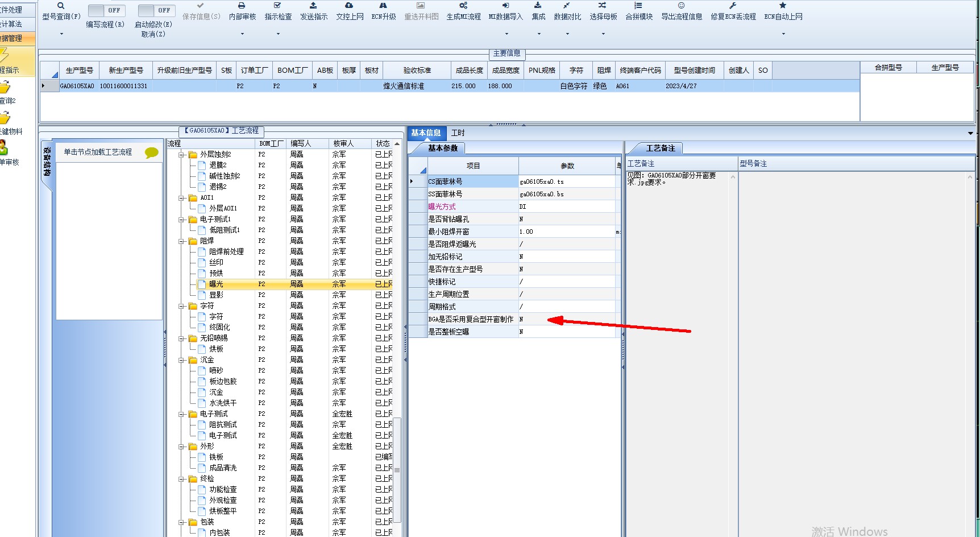
Task: Select the 显影 tree row
Action: tap(294, 295)
